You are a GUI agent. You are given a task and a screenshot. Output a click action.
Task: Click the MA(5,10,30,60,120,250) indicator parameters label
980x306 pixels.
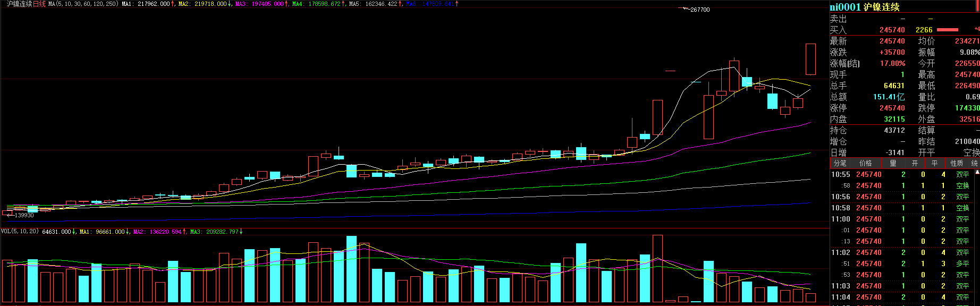[83, 4]
